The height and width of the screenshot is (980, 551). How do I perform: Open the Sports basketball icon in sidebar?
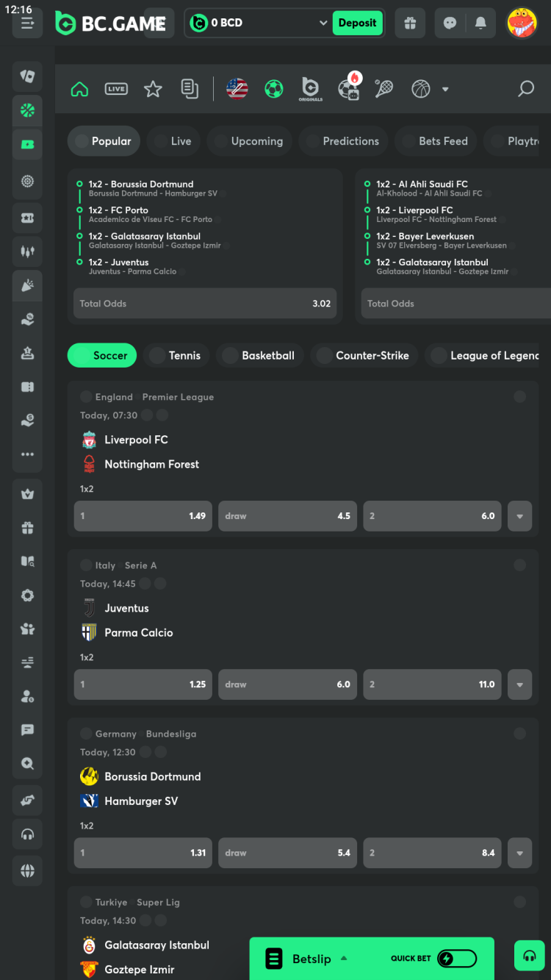pos(27,110)
